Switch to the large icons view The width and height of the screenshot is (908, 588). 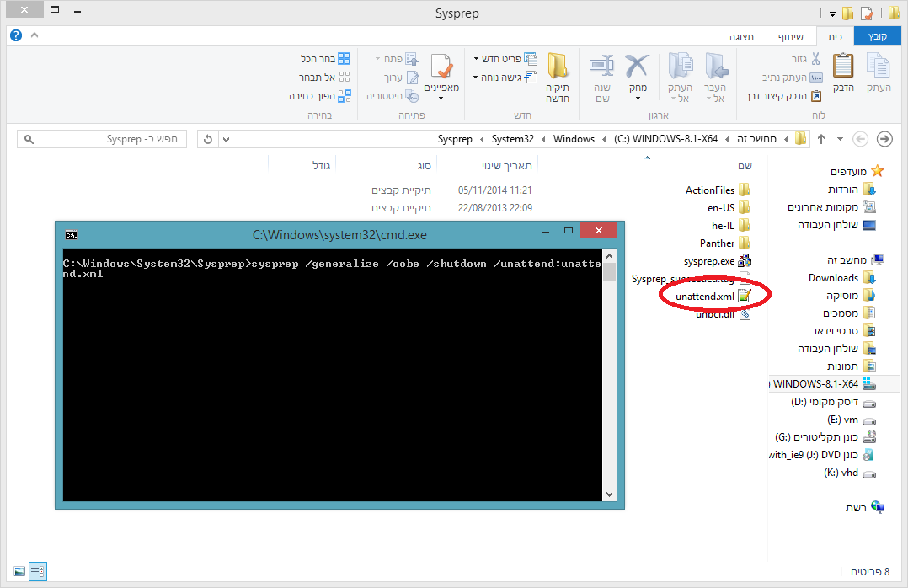(x=19, y=572)
